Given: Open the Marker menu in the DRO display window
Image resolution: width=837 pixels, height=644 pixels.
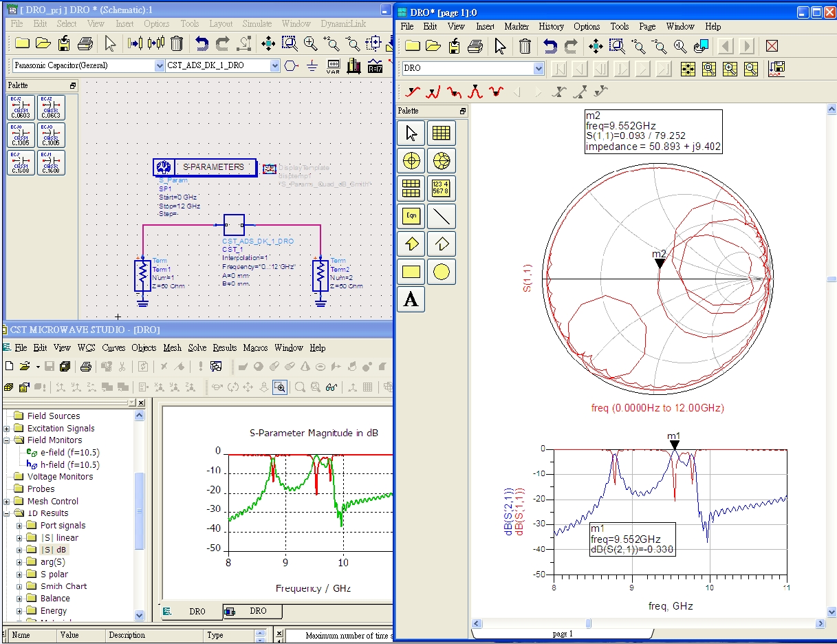Looking at the screenshot, I should click(x=517, y=26).
